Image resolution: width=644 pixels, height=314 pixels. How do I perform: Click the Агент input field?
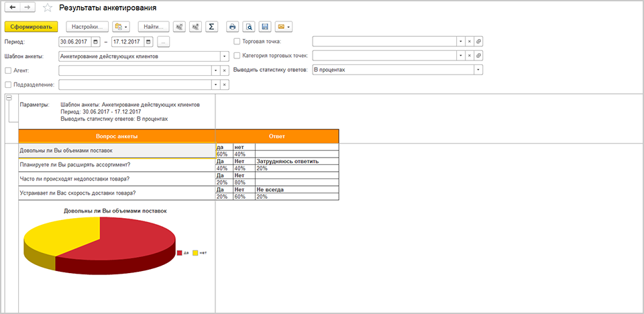coord(136,70)
